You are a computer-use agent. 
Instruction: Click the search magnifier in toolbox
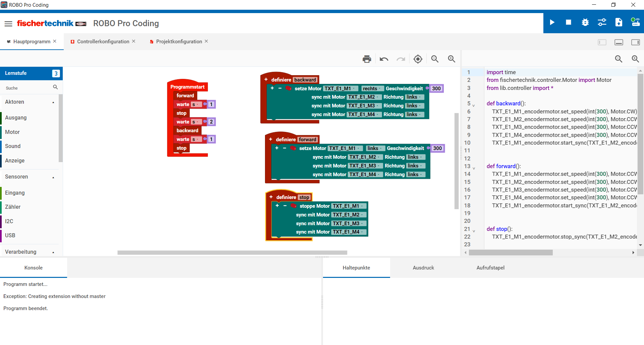[x=55, y=87]
